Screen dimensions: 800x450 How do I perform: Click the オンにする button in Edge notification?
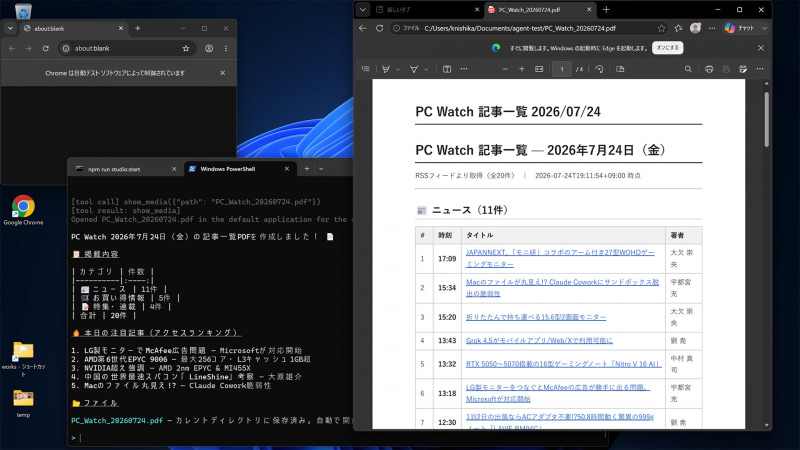coord(668,48)
